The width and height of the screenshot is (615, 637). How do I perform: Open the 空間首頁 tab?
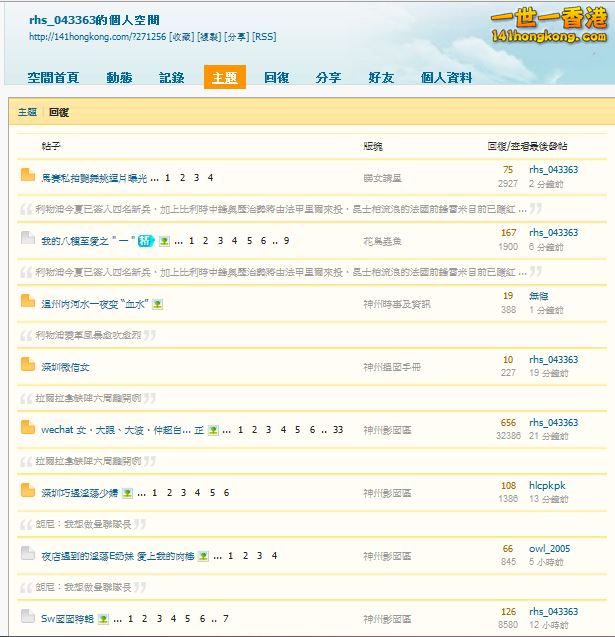(53, 77)
